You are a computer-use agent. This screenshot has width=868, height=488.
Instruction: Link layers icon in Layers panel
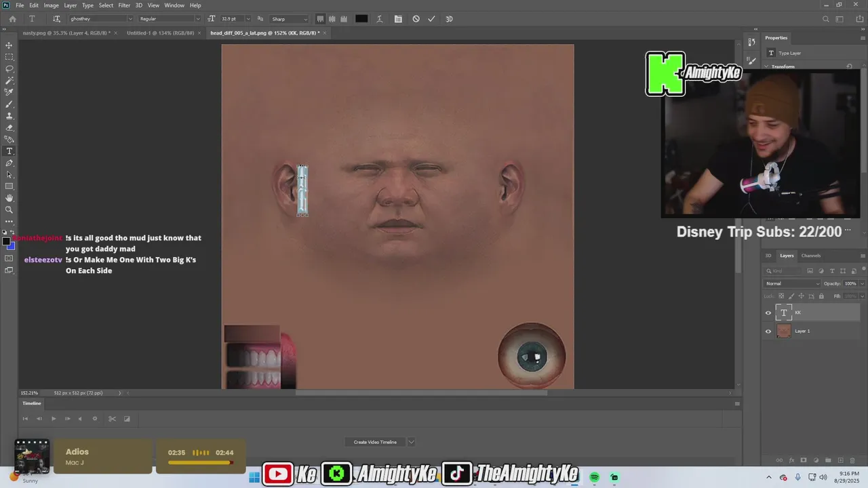[x=778, y=460]
